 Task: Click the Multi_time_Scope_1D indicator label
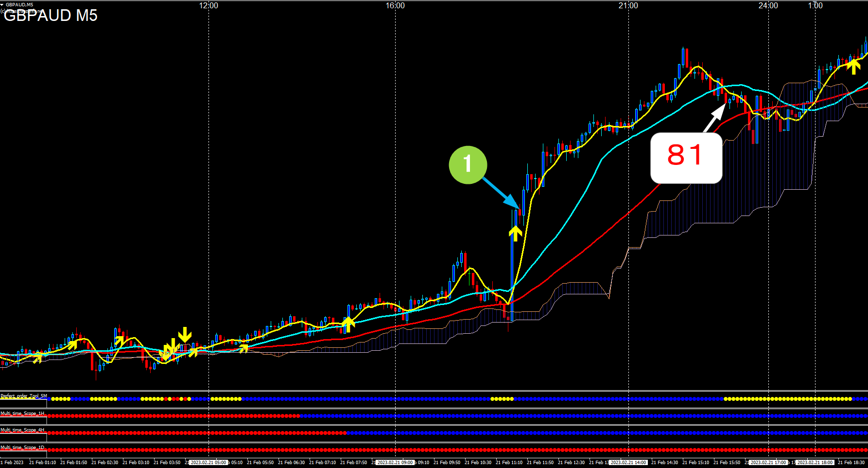[22, 447]
